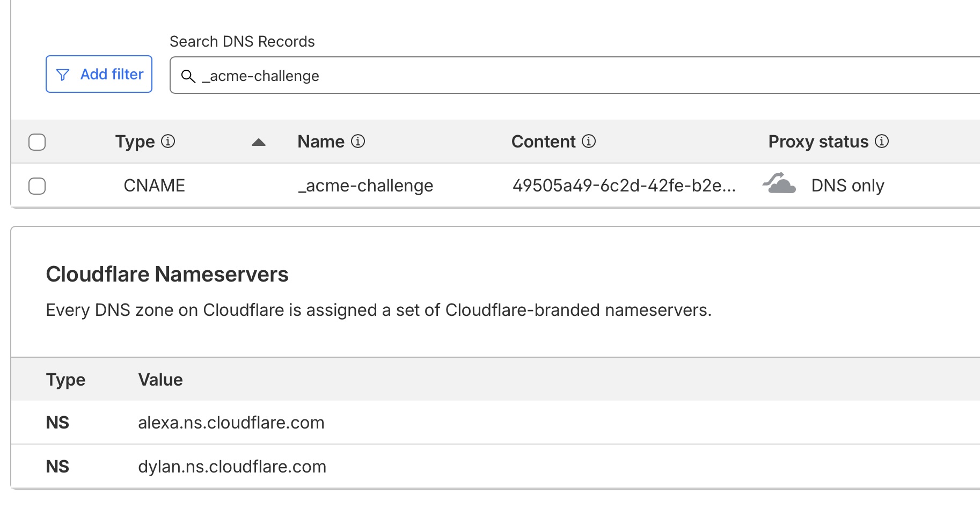Select the dylan.ns.cloudflare.com nameserver value
The width and height of the screenshot is (980, 517).
(x=232, y=467)
